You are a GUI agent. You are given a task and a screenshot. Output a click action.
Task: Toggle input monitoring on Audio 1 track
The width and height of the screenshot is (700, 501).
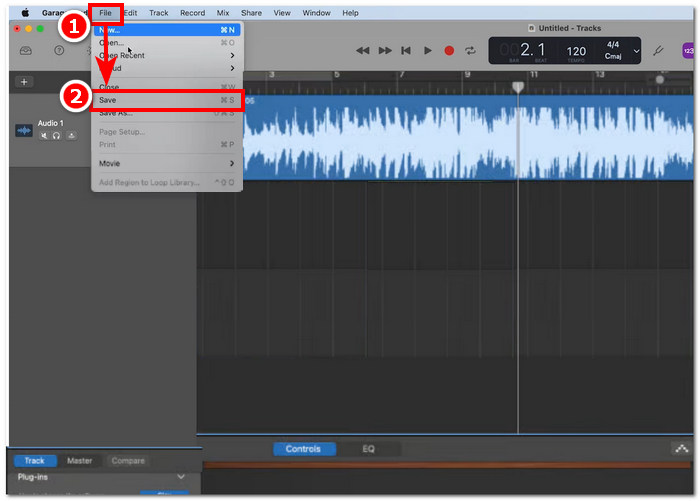[71, 135]
